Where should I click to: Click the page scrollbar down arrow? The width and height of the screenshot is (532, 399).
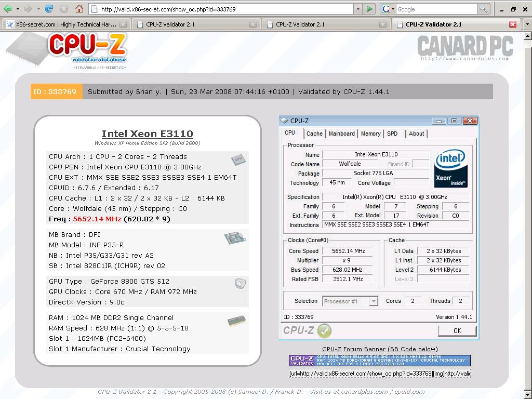point(528,395)
